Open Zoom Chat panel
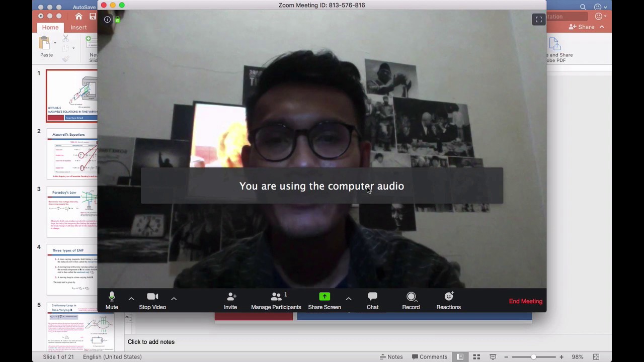The width and height of the screenshot is (644, 362). 372,301
